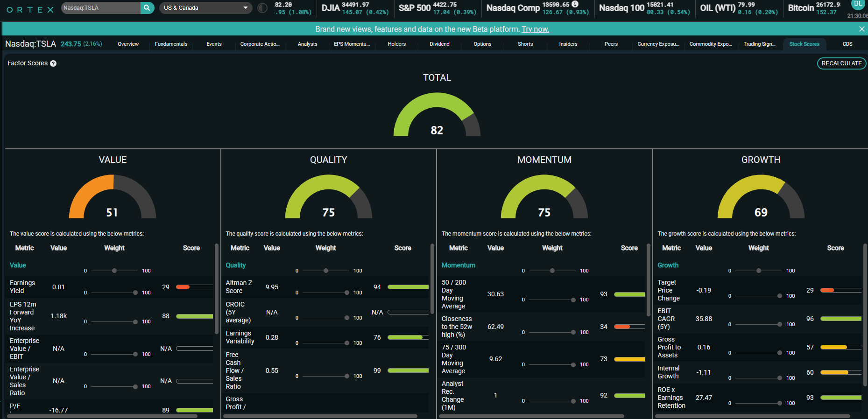This screenshot has width=868, height=419.
Task: Open the CDS tab
Action: coord(847,44)
